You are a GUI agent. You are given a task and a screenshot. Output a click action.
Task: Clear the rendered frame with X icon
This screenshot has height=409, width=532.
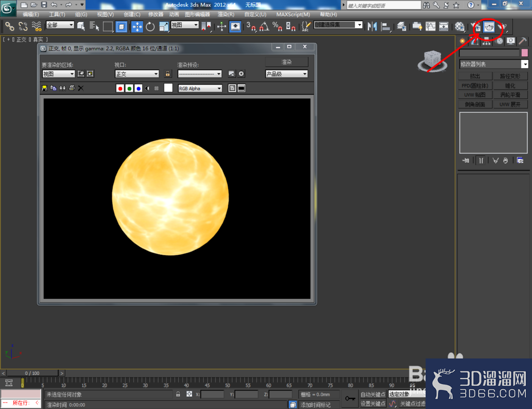click(81, 88)
